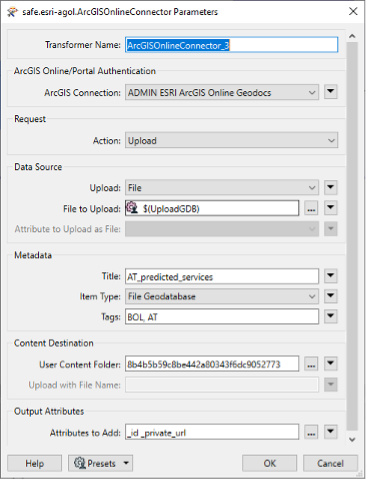Click the FME transformer icon in title bar

(x=12, y=12)
